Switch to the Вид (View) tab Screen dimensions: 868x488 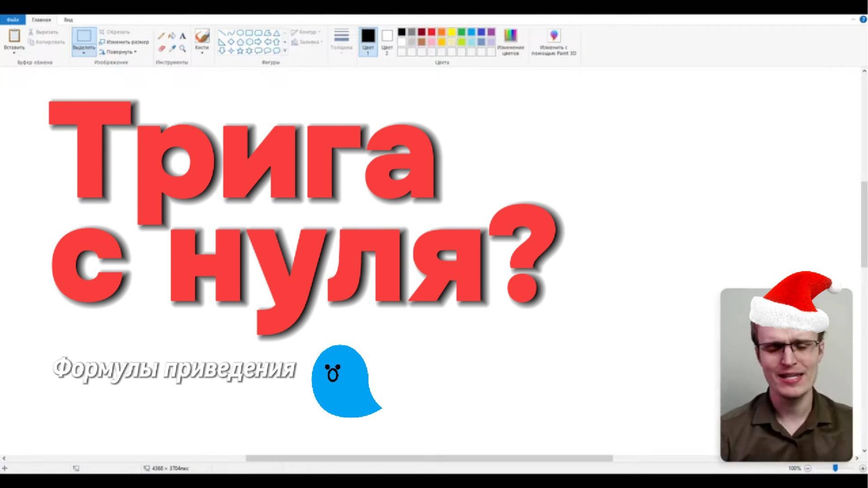(x=68, y=20)
